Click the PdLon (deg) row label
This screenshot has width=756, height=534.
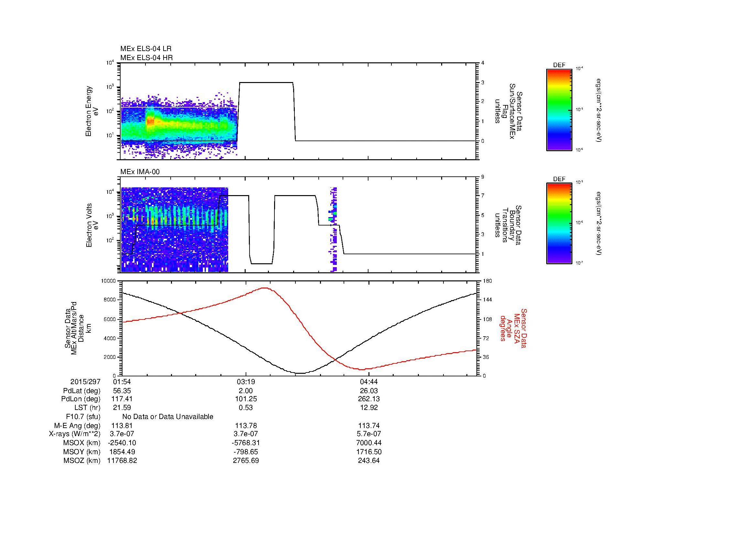click(81, 399)
